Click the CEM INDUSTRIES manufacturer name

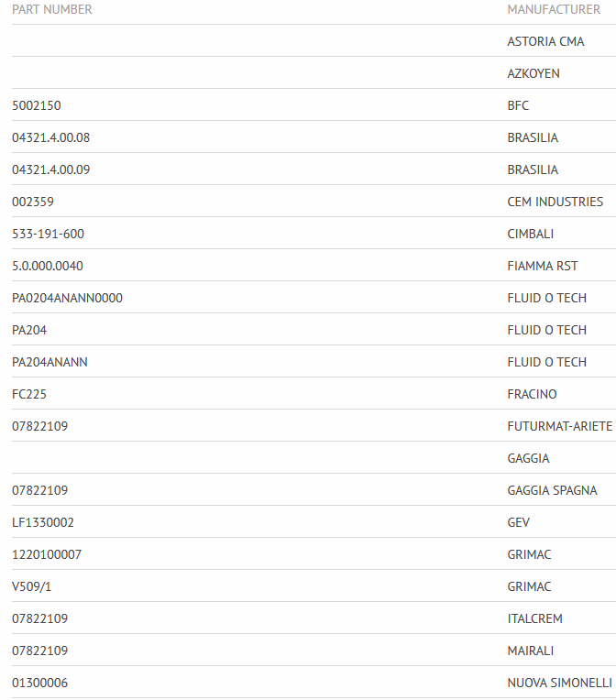(x=555, y=202)
